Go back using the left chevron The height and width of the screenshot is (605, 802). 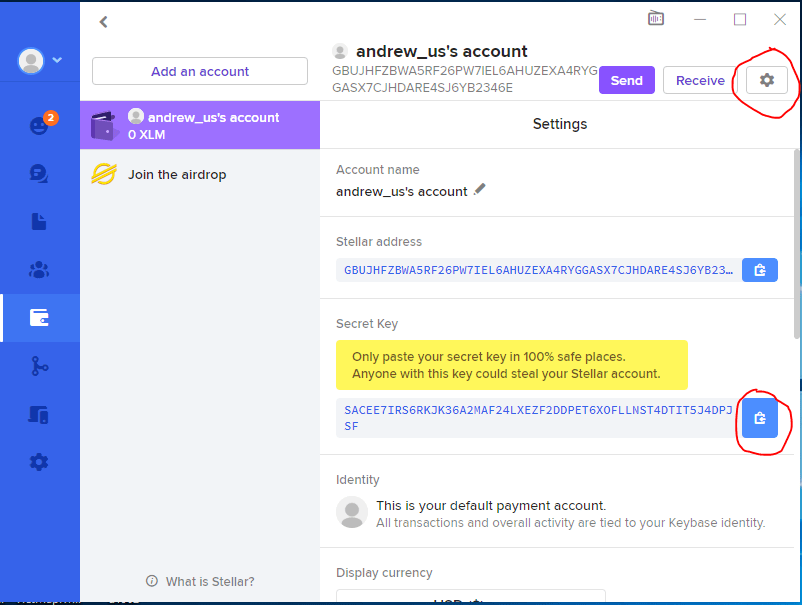click(x=103, y=22)
